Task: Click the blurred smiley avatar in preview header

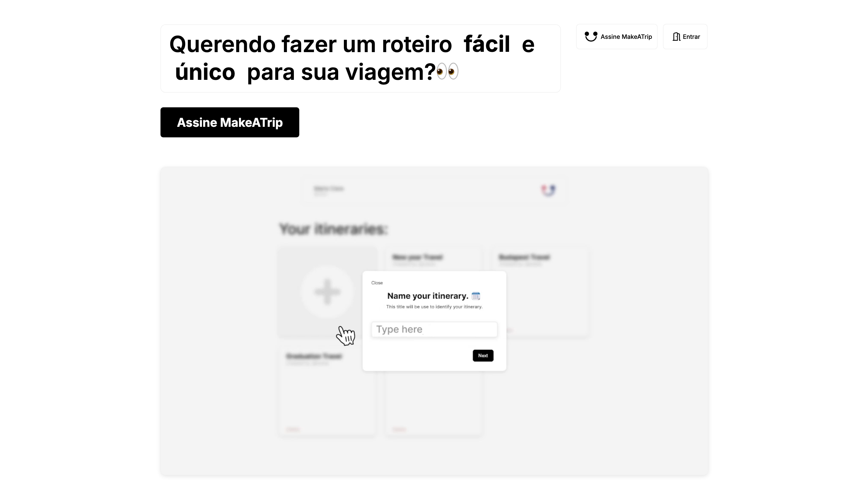Action: click(548, 190)
